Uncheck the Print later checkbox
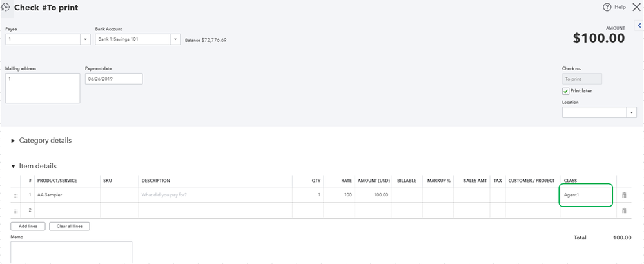 (565, 91)
